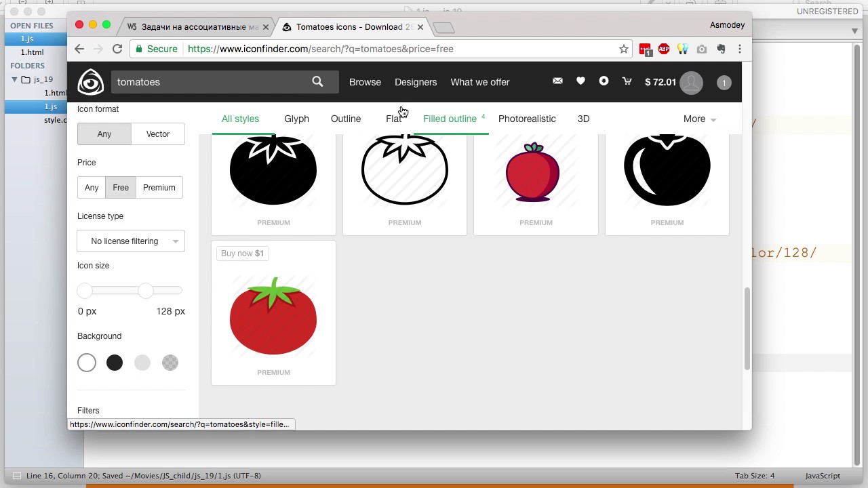This screenshot has width=868, height=488.
Task: Open downloads via the arrow circle icon
Action: tap(604, 81)
